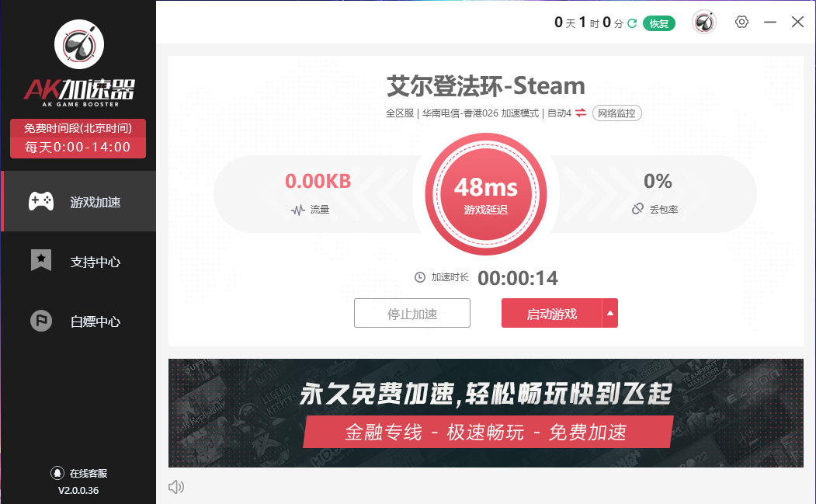Click the 启动游戏 button

(551, 313)
